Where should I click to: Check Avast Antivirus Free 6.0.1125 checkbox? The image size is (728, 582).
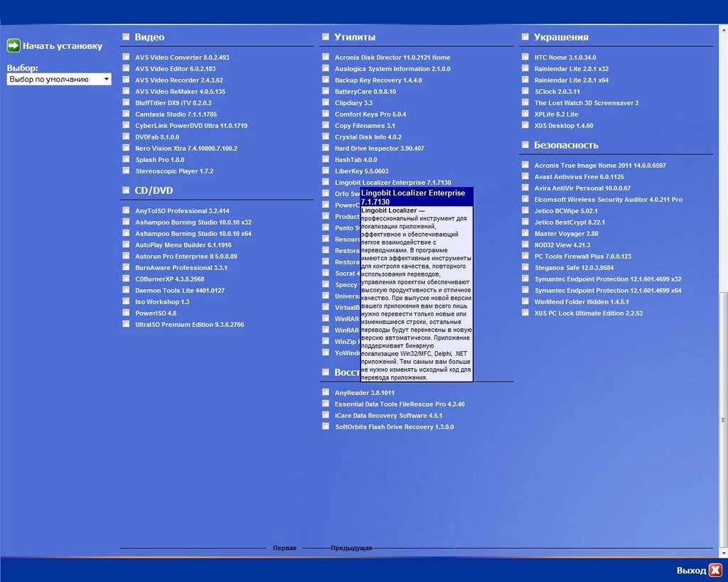coord(525,177)
